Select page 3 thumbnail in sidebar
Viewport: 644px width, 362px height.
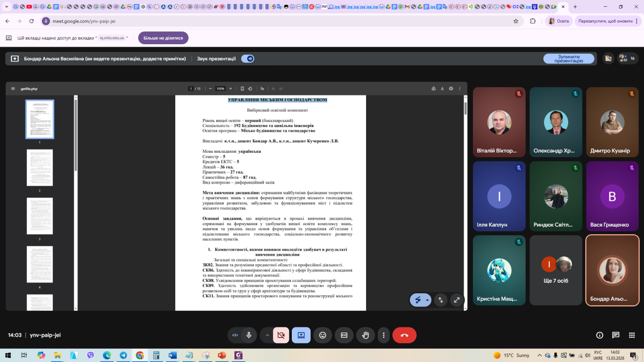coord(39,216)
